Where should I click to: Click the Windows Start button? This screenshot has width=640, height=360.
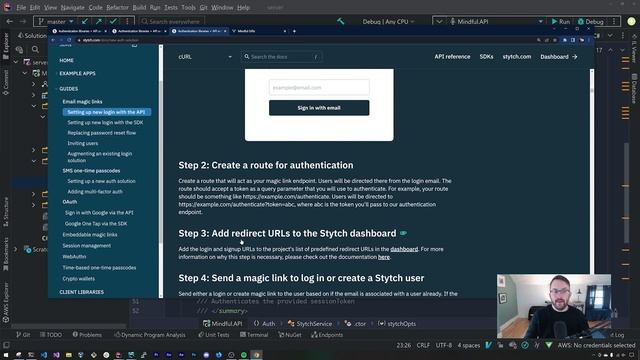pyautogui.click(x=6, y=355)
